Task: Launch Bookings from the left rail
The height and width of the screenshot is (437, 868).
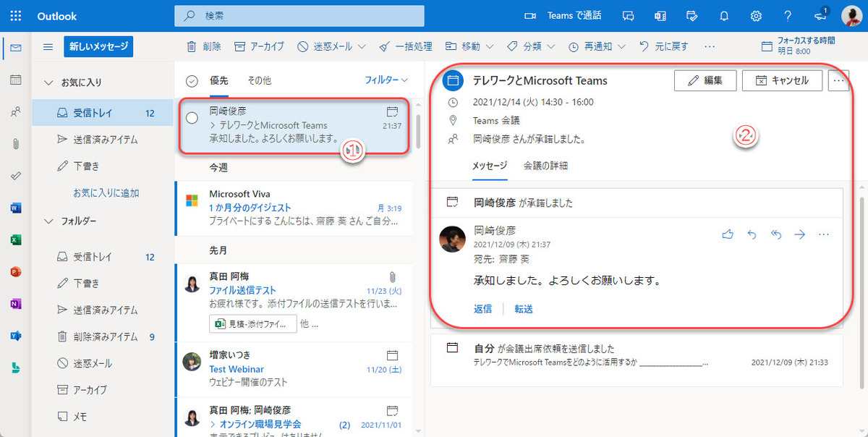Action: coord(16,368)
